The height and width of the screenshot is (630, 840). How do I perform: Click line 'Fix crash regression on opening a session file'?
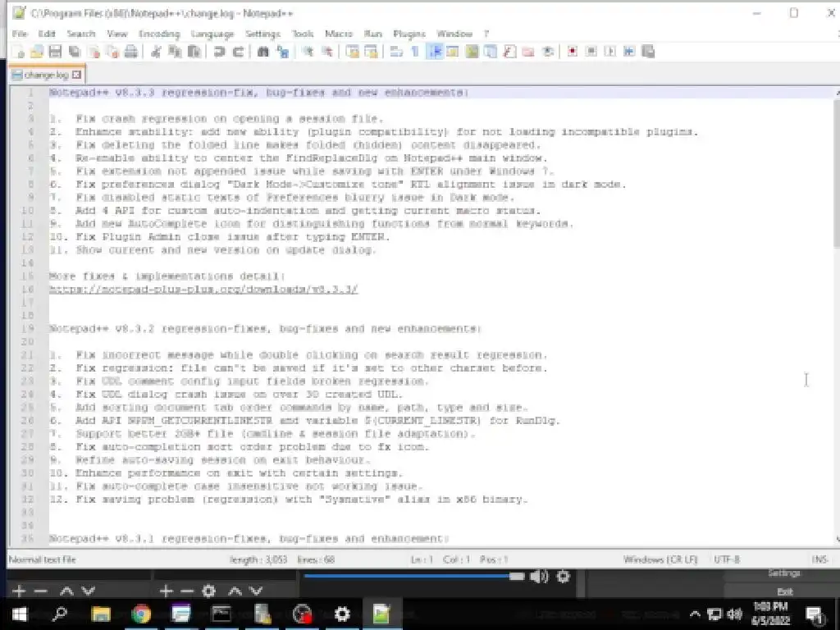[x=216, y=118]
